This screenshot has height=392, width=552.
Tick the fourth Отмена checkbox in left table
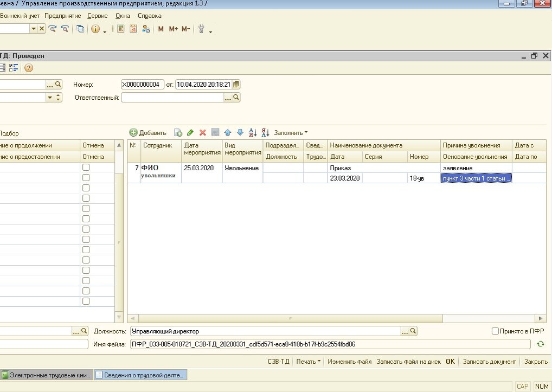coord(86,198)
